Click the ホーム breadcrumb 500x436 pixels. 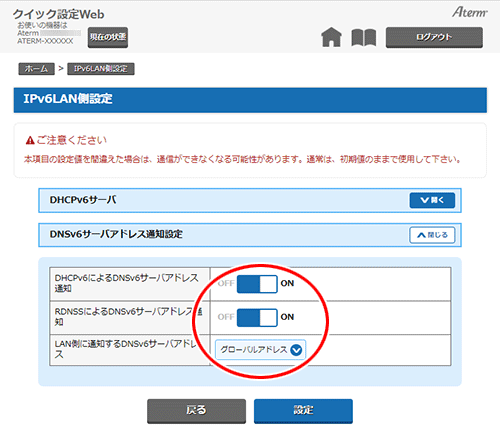pyautogui.click(x=36, y=69)
